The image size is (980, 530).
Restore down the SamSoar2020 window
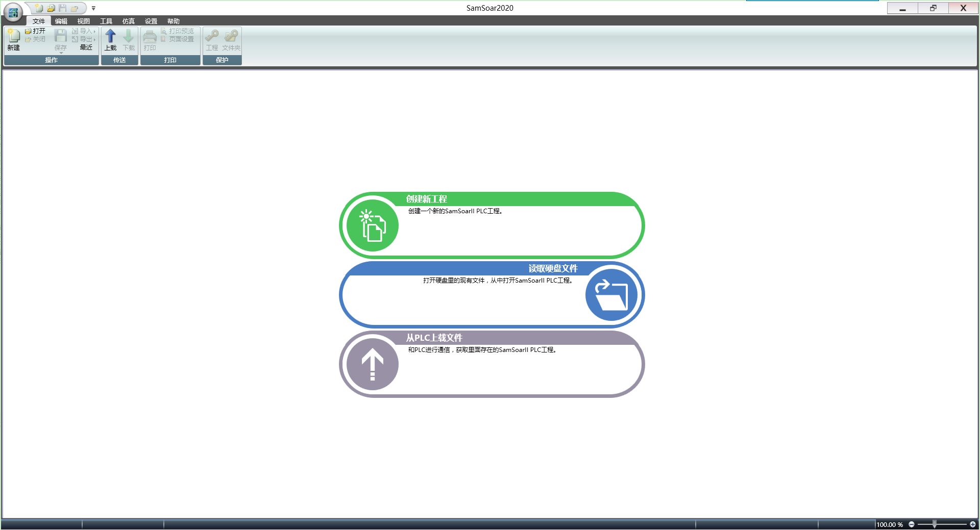(933, 8)
